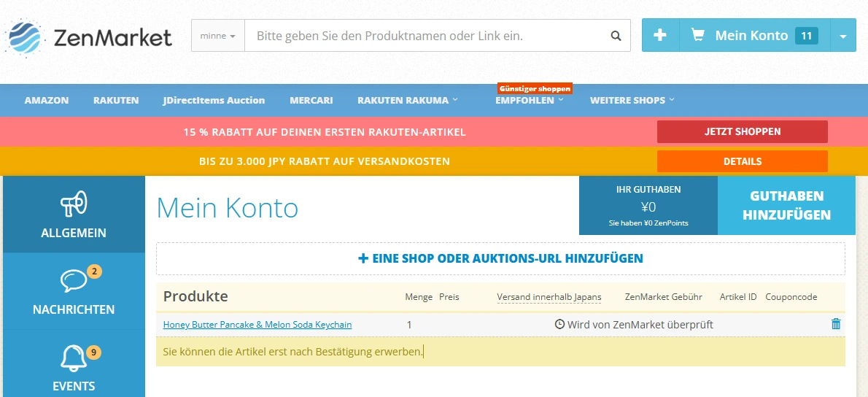This screenshot has height=397, width=868.
Task: Click the clock icon in review status
Action: point(559,325)
